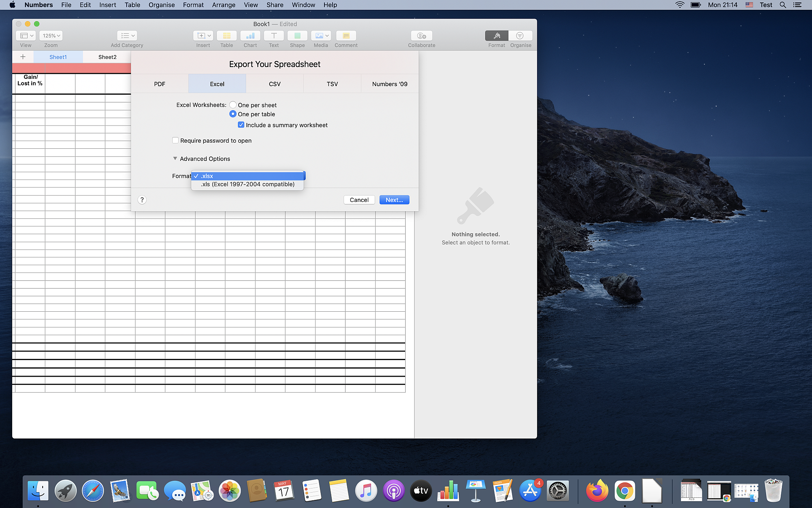Open Safari from the dock

pos(93,491)
